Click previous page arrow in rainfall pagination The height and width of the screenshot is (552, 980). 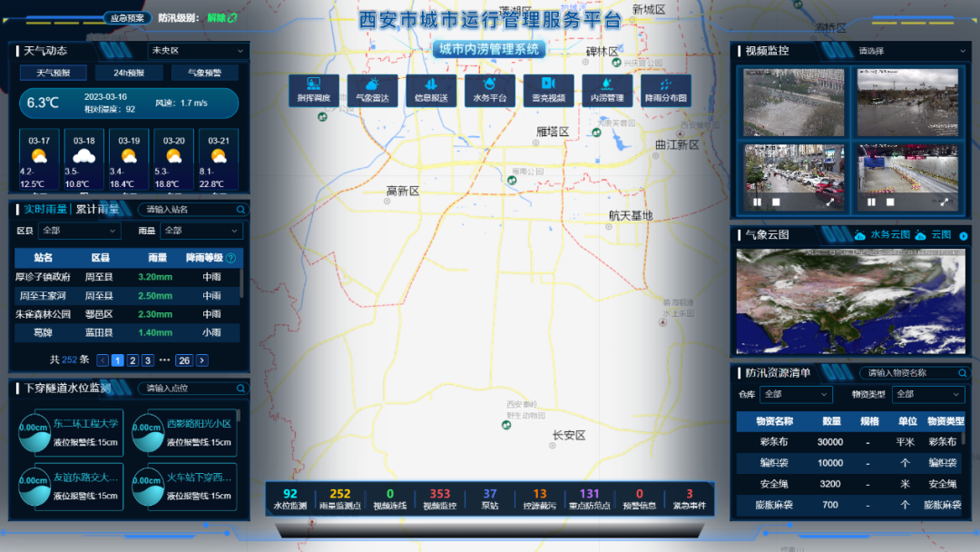tap(103, 360)
